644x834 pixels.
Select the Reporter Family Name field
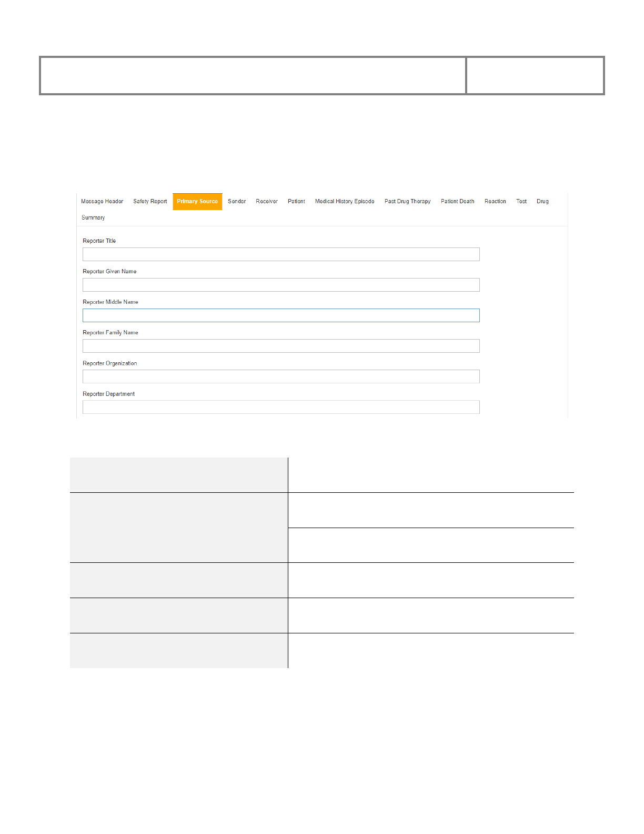point(281,346)
